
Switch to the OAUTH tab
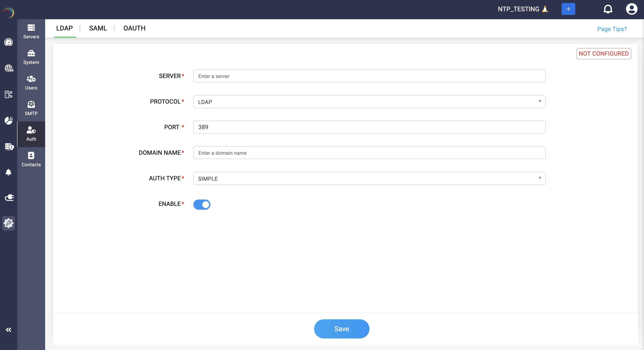point(134,28)
